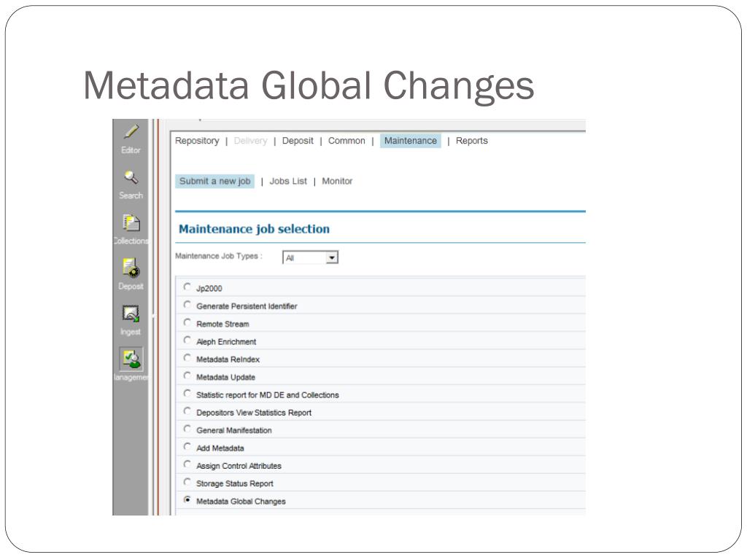The width and height of the screenshot is (747, 560).
Task: Select the Metadata Update radio button
Action: [187, 376]
